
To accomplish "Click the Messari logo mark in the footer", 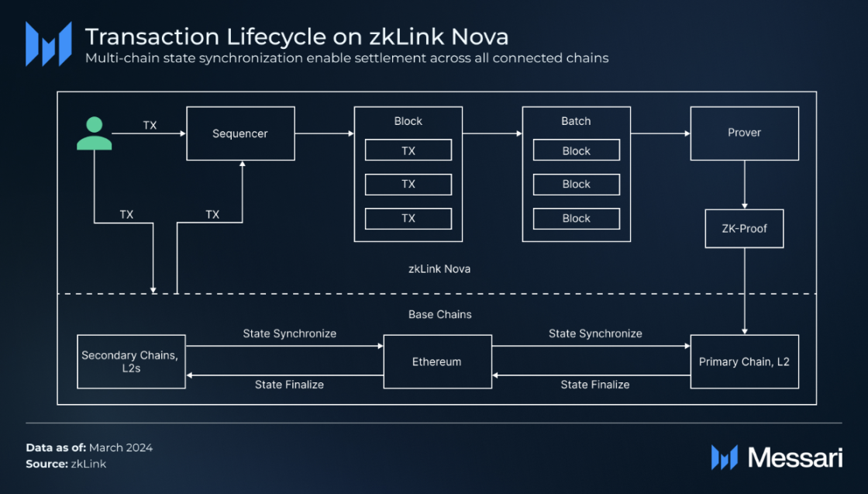I will click(725, 458).
